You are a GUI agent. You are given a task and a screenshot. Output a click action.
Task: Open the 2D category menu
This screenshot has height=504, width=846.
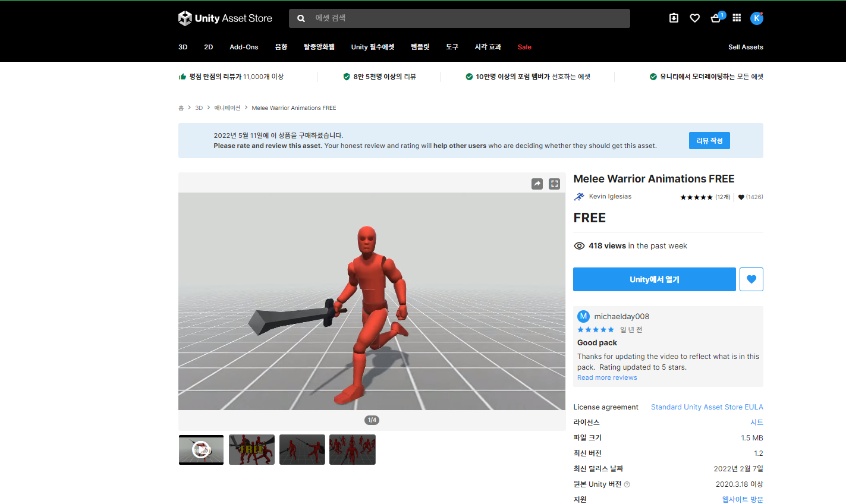(209, 47)
